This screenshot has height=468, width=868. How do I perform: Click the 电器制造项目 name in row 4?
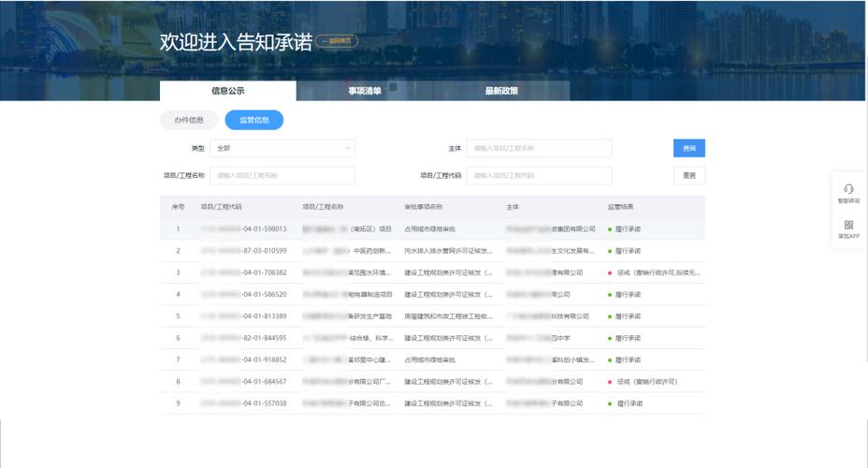pos(348,295)
